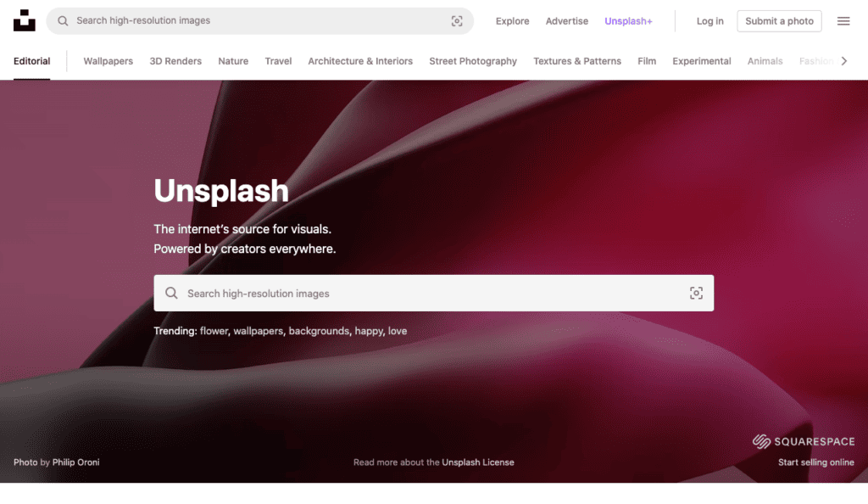Open Architecture & Interiors category
868x504 pixels.
360,61
